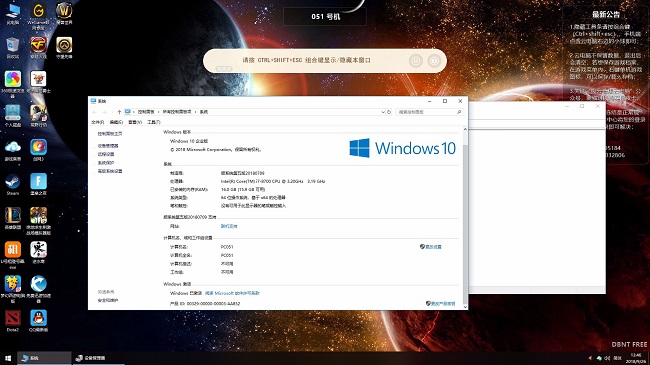Open the orange account rental app icon

[x=13, y=255]
